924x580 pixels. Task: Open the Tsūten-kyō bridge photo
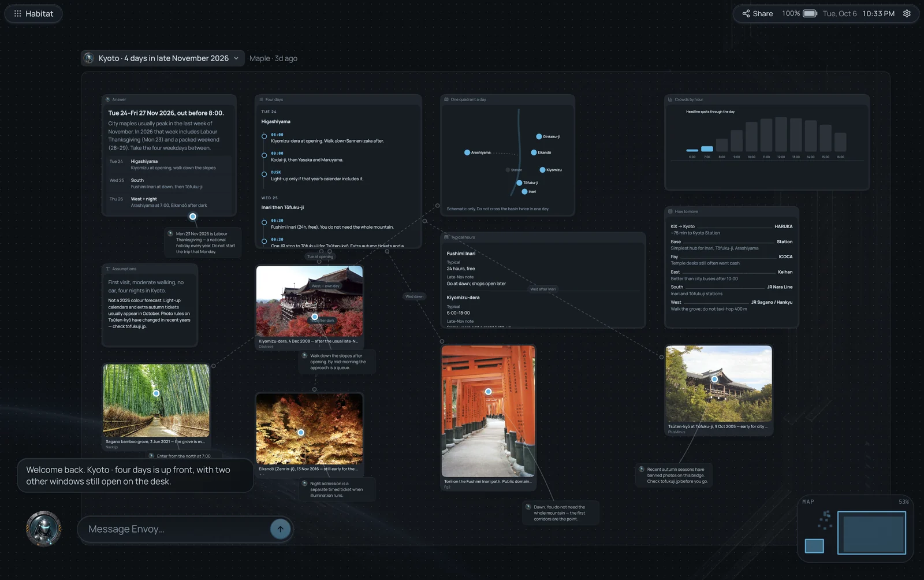tap(718, 384)
